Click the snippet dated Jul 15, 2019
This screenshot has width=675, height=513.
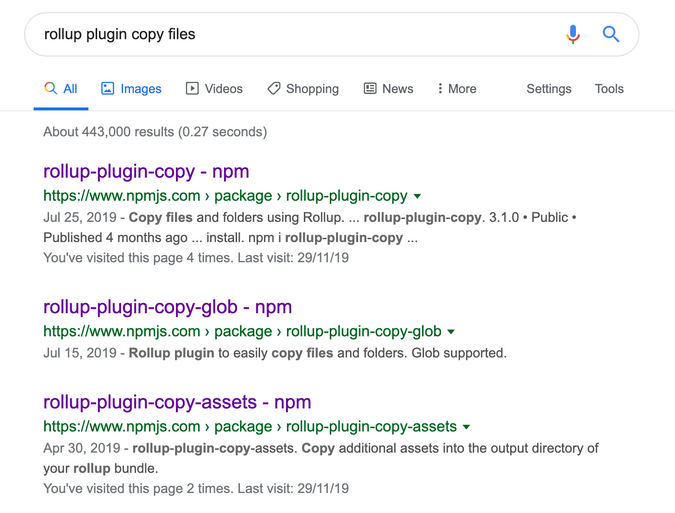275,353
